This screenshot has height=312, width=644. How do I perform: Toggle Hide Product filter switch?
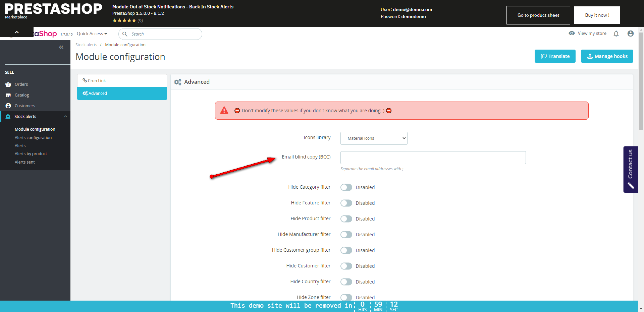click(346, 219)
